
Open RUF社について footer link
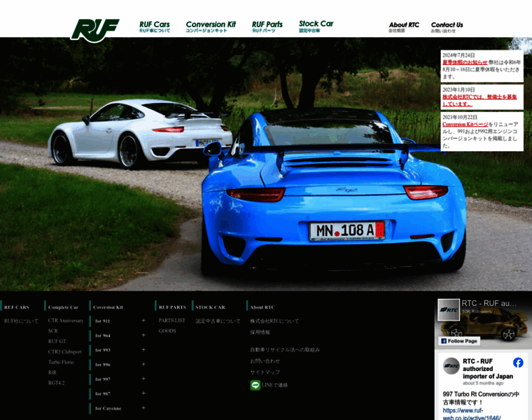21,321
